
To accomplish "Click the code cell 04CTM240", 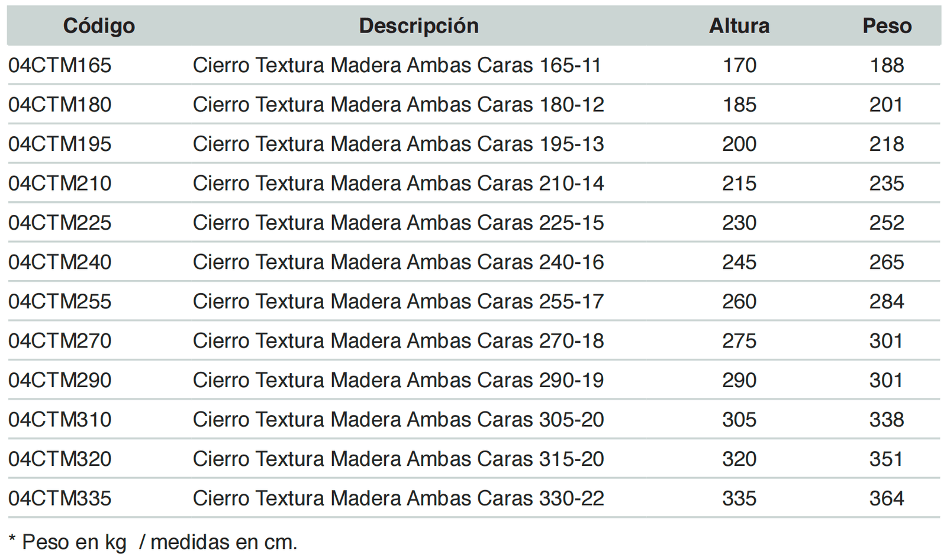I will pyautogui.click(x=60, y=262).
